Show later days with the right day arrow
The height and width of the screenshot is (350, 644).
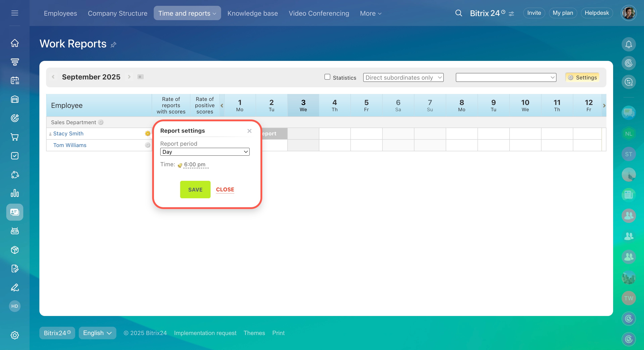[604, 105]
